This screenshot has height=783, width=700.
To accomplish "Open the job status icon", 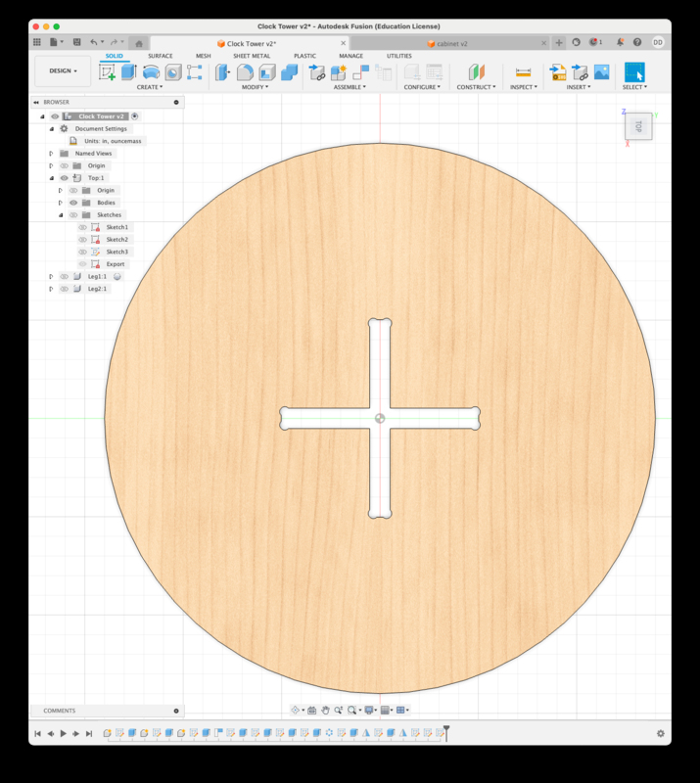I will click(594, 42).
